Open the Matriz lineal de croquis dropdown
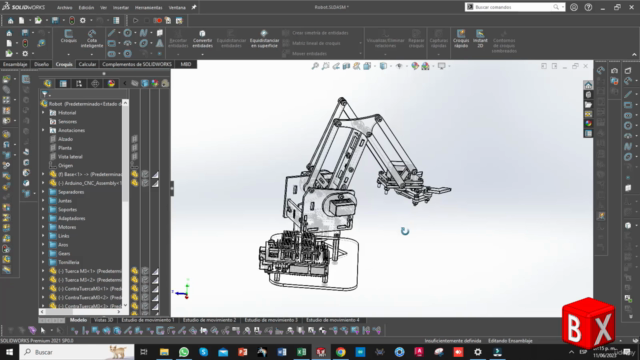The height and width of the screenshot is (360, 640). click(x=360, y=43)
